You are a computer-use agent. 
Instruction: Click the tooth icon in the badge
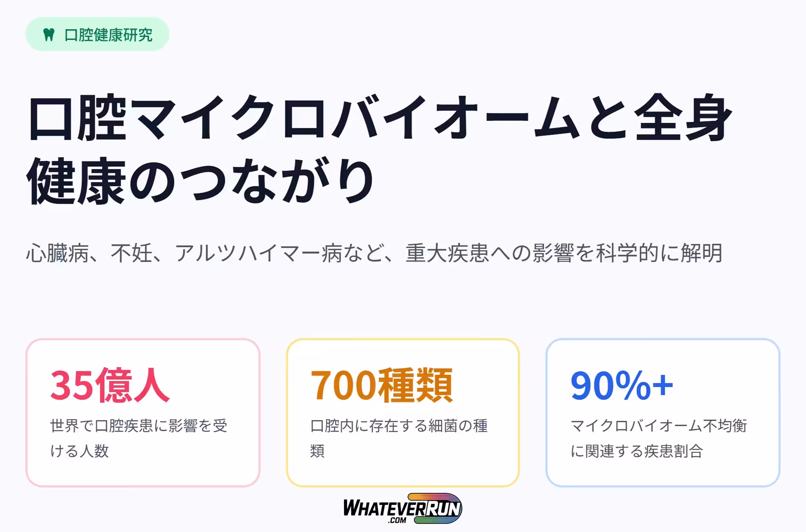point(49,35)
